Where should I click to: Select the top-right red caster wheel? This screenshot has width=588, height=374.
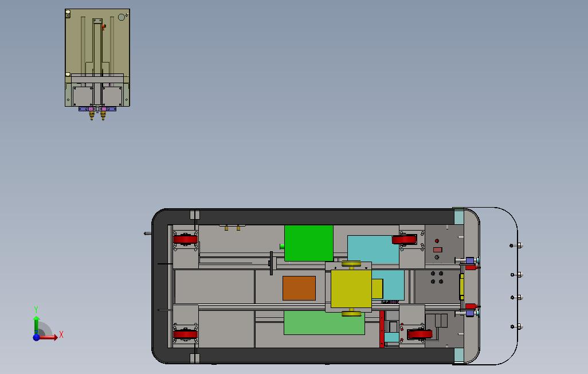[404, 239]
